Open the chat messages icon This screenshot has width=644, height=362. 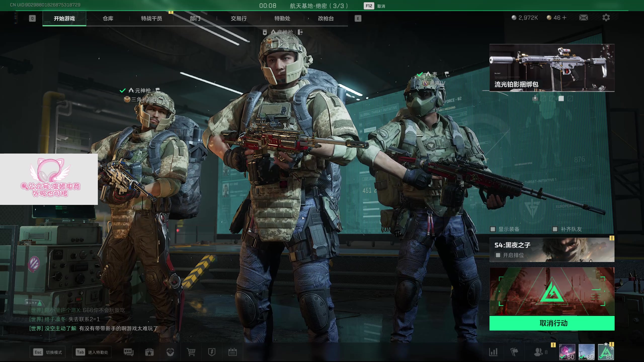pyautogui.click(x=128, y=352)
